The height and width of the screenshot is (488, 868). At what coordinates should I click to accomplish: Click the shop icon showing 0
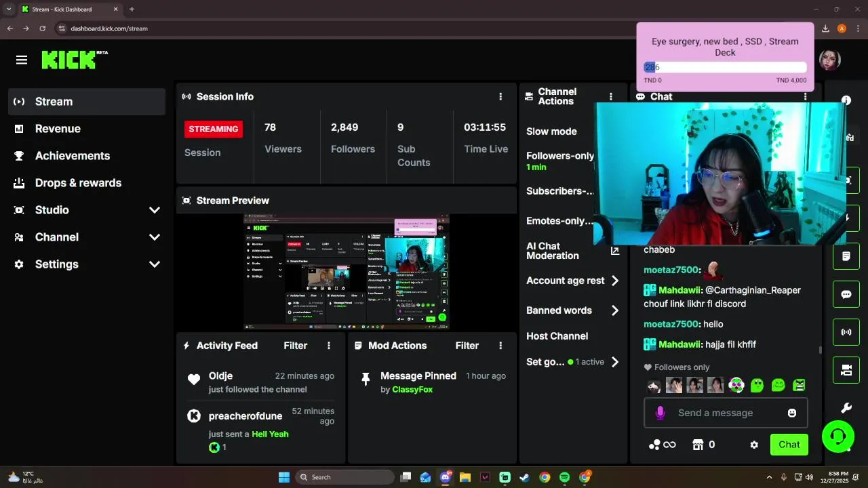point(703,445)
